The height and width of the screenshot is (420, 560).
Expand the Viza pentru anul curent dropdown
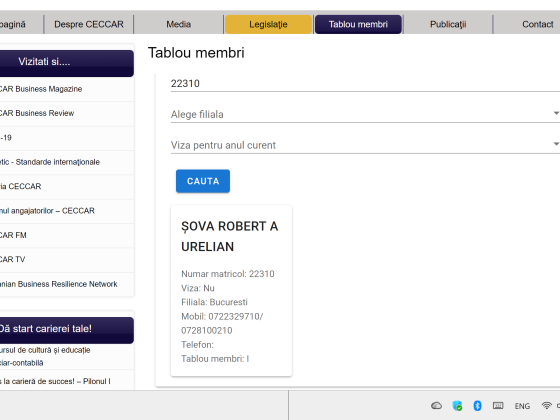(365, 145)
